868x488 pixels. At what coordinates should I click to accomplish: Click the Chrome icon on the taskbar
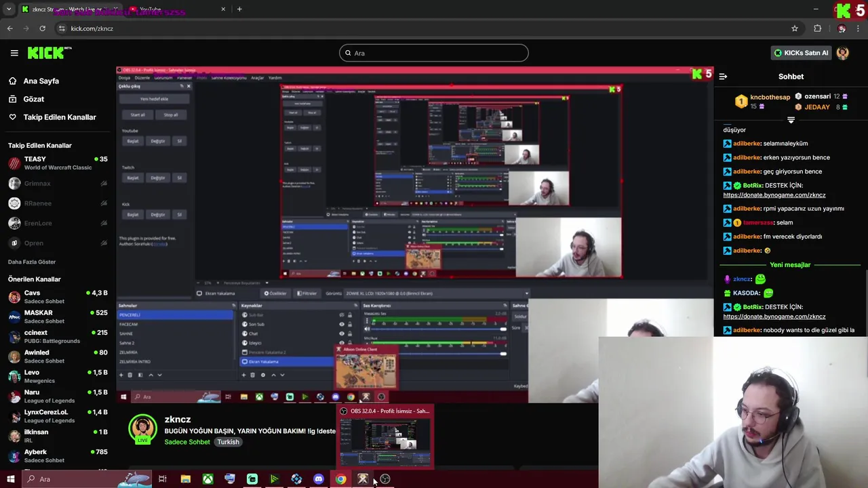pos(340,479)
